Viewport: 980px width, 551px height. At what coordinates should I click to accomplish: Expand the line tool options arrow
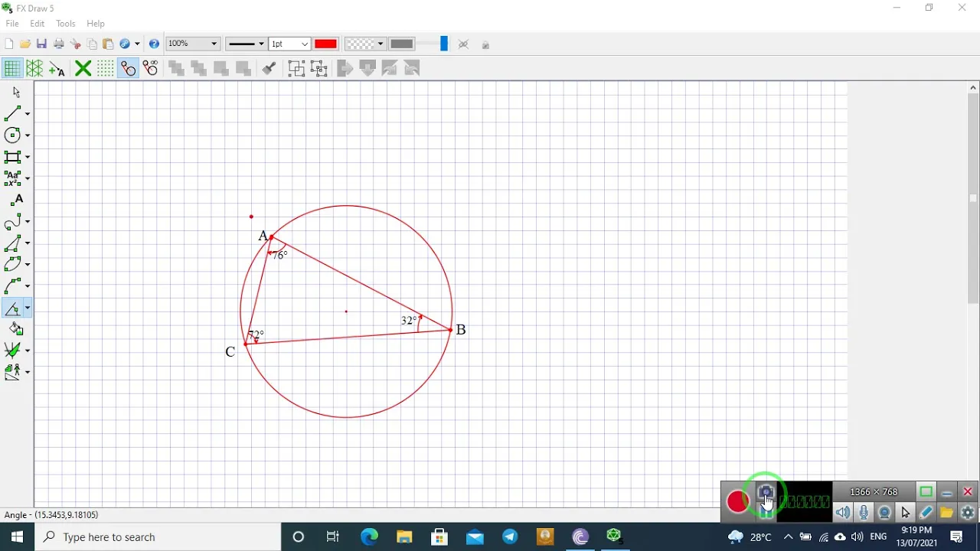[x=28, y=114]
